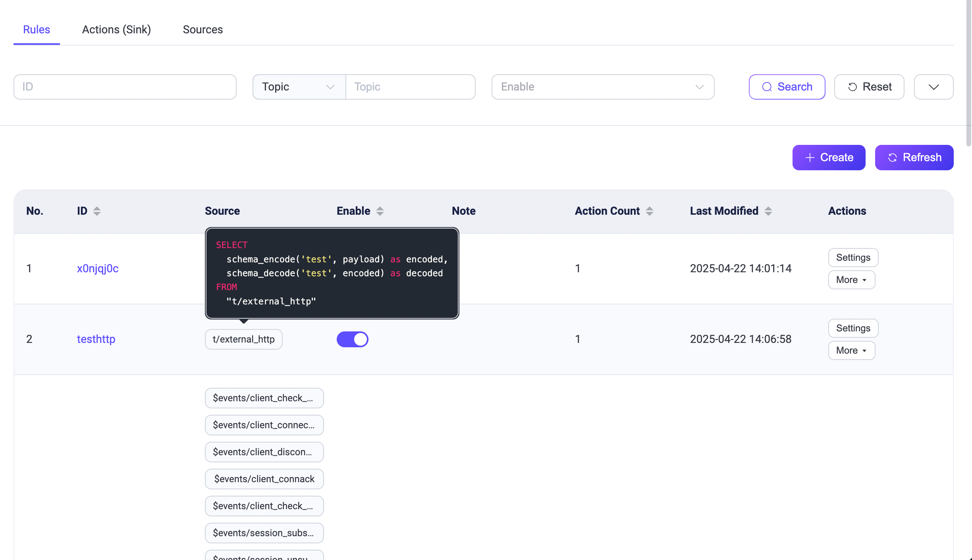This screenshot has width=972, height=560.
Task: Switch to the Sources tab
Action: tap(202, 30)
